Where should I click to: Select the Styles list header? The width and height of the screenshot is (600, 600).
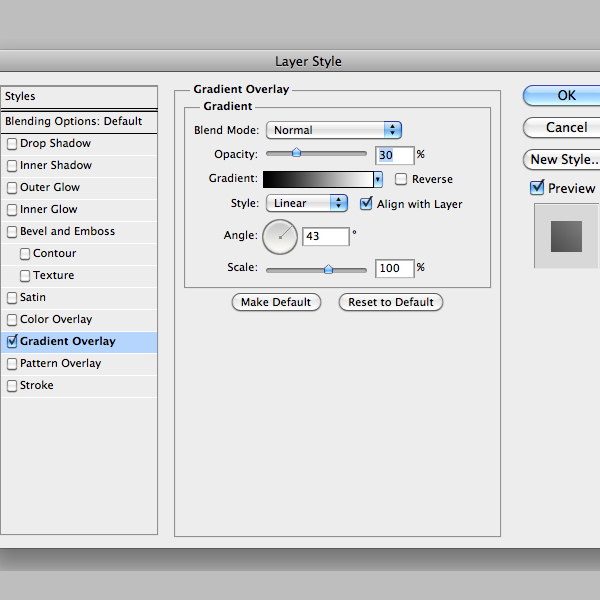[79, 96]
